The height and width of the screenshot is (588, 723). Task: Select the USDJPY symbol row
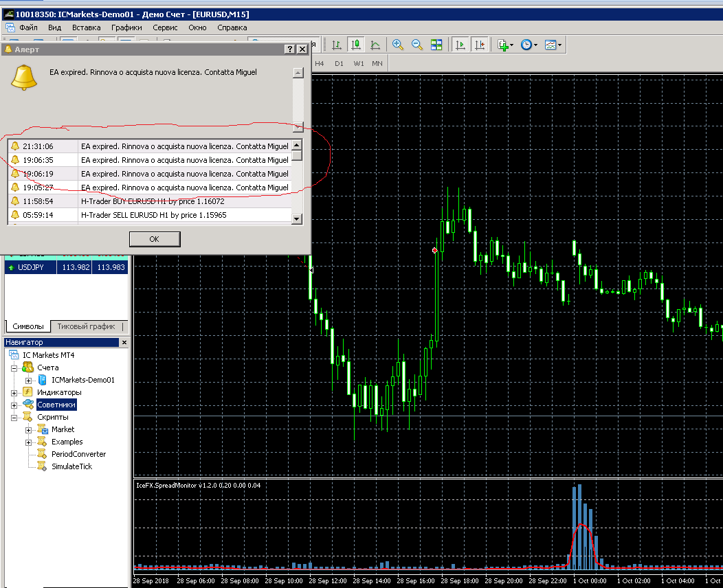(x=66, y=267)
